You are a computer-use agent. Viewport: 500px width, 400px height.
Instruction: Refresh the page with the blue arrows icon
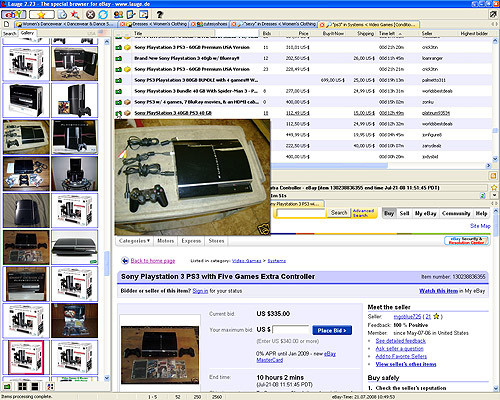click(x=103, y=15)
